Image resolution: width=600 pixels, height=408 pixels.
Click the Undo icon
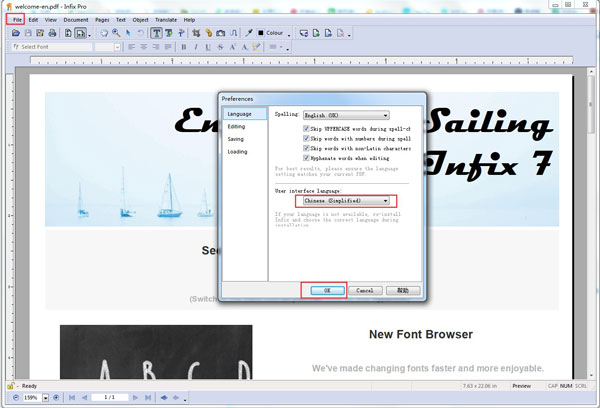point(140,33)
